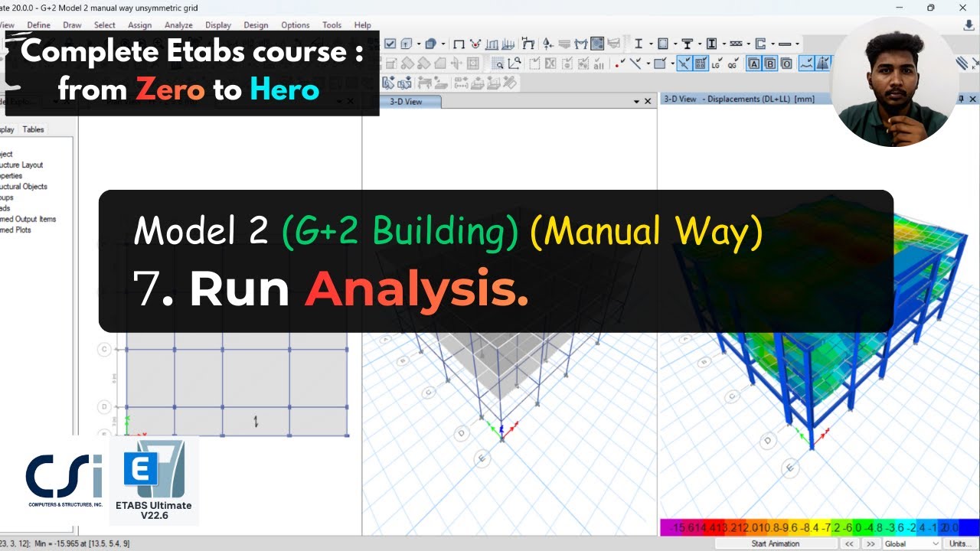This screenshot has width=980, height=551.
Task: Click the steel I-section frame design icon
Action: click(639, 44)
